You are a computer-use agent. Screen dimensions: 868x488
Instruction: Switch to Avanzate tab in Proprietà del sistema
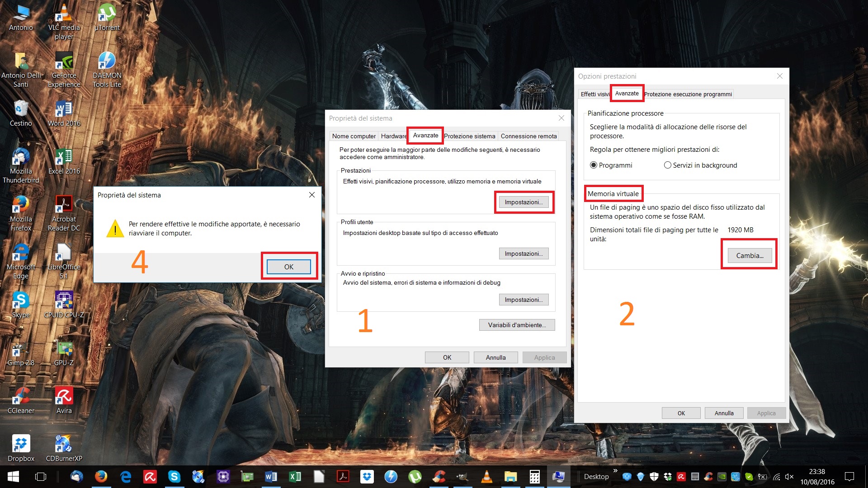coord(425,136)
